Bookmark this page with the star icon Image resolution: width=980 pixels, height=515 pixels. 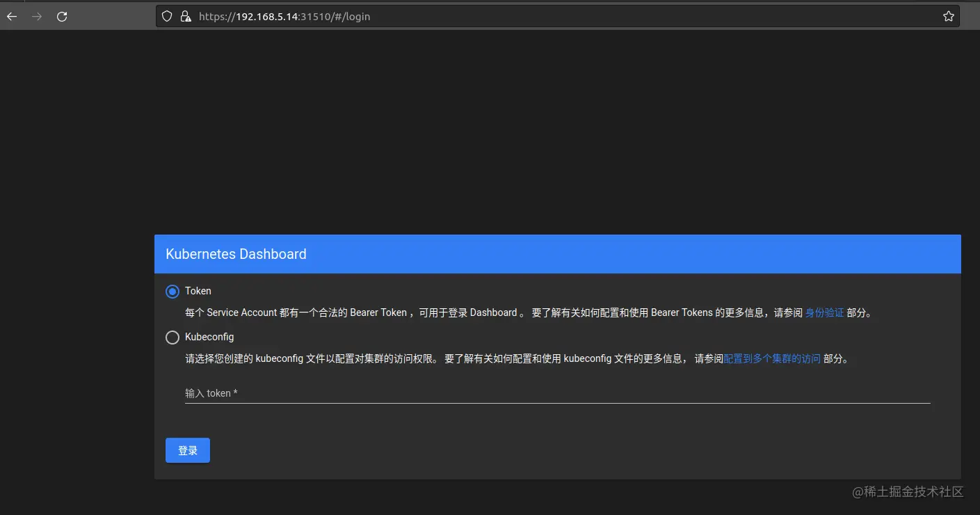949,16
